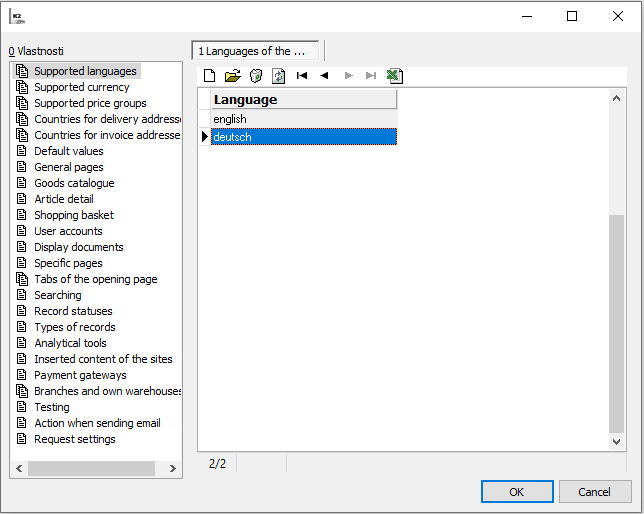Select Supported currency in the list
644x514 pixels.
click(x=82, y=87)
